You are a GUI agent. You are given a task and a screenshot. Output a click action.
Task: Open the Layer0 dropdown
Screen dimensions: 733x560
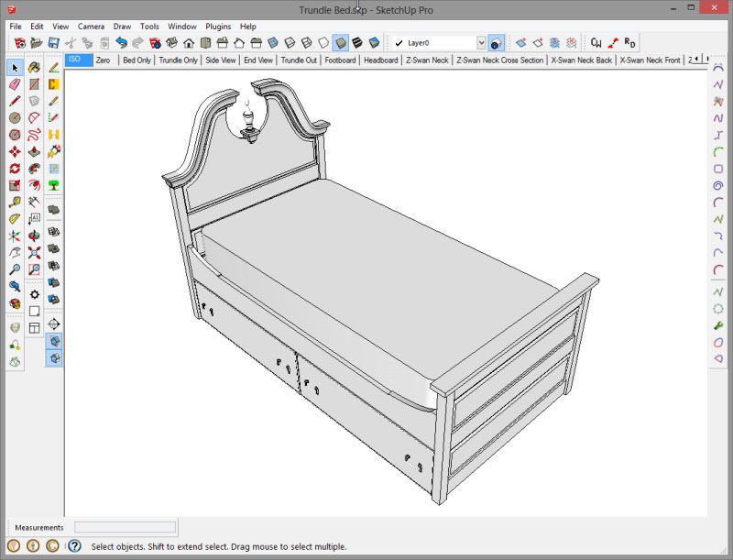[x=481, y=43]
